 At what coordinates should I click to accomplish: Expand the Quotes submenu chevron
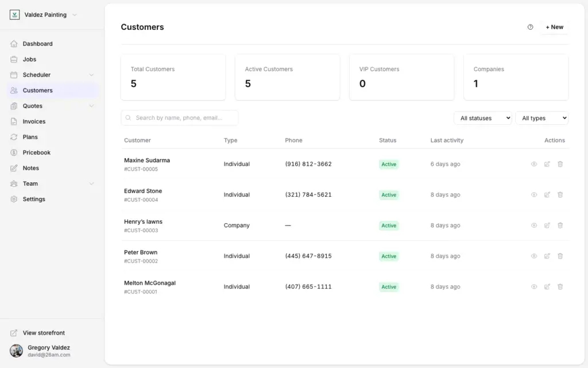tap(91, 106)
